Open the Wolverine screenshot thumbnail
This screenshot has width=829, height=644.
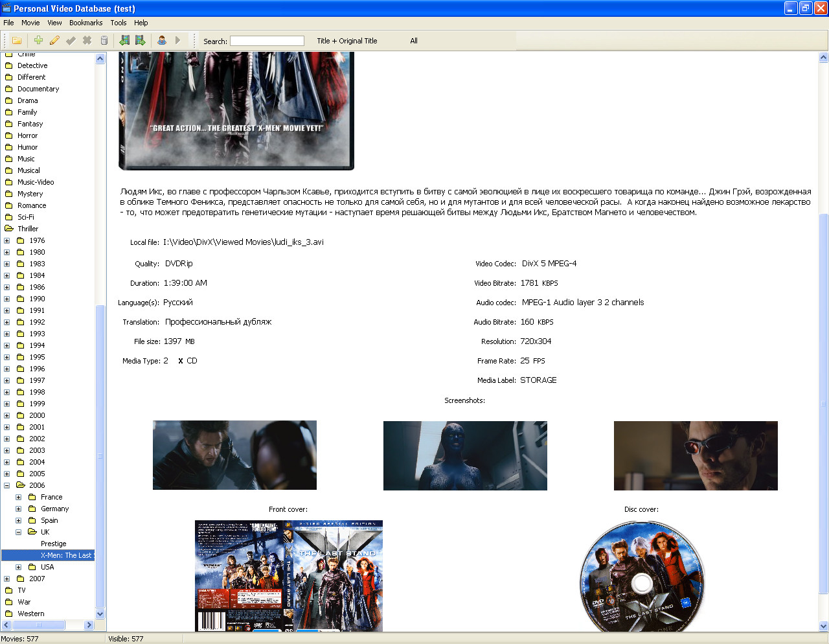click(x=234, y=455)
